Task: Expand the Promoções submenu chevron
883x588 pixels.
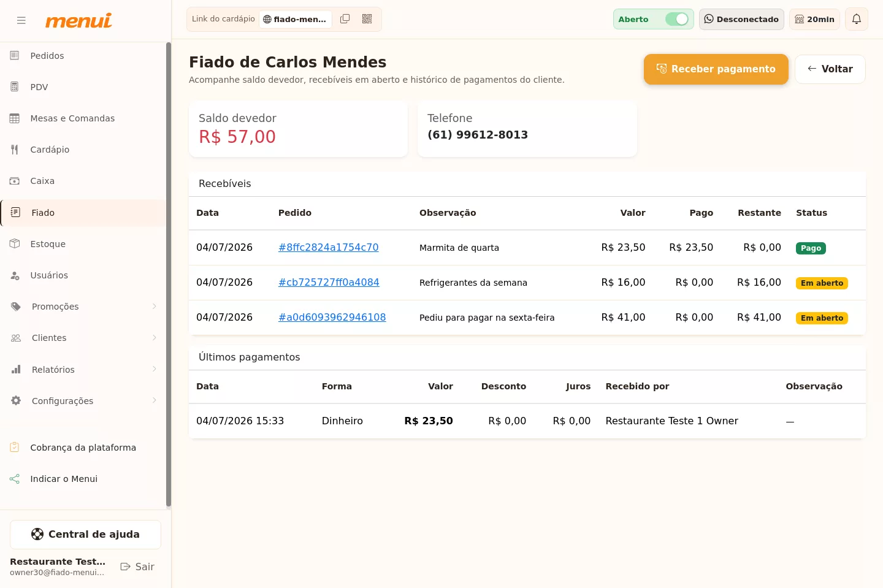Action: tap(155, 307)
